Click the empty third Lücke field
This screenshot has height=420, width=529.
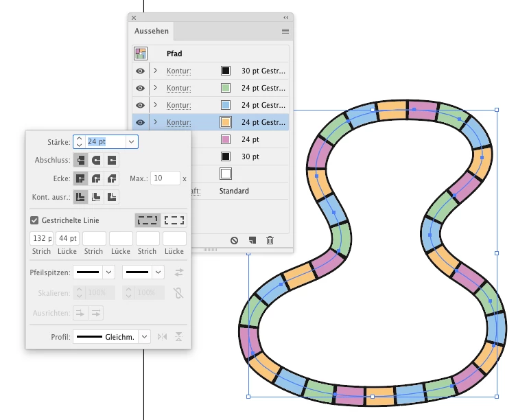(x=174, y=238)
